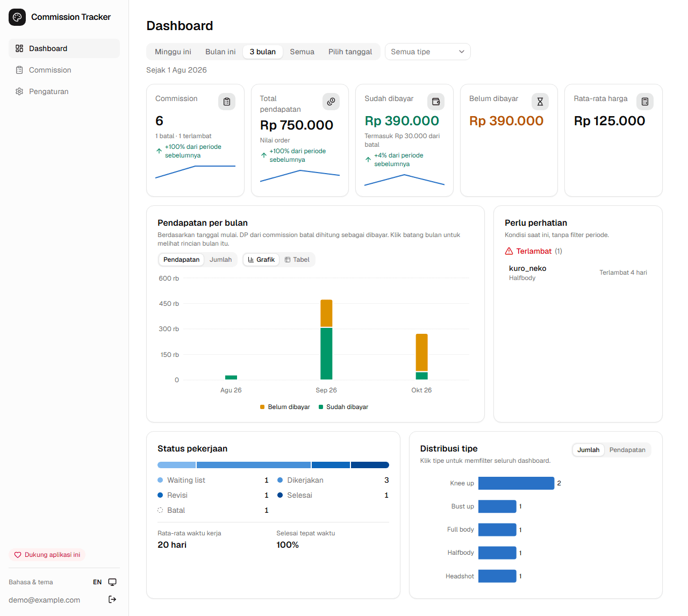Click the wallet icon on Sudah dibayar card
The width and height of the screenshot is (688, 616).
click(436, 102)
